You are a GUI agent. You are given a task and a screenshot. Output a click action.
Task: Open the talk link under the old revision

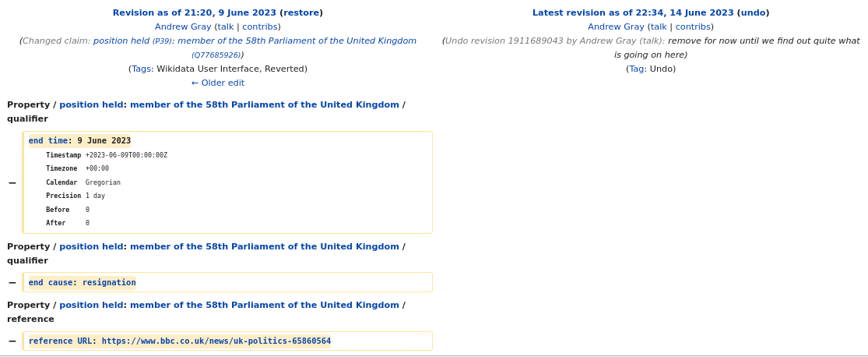[x=226, y=27]
